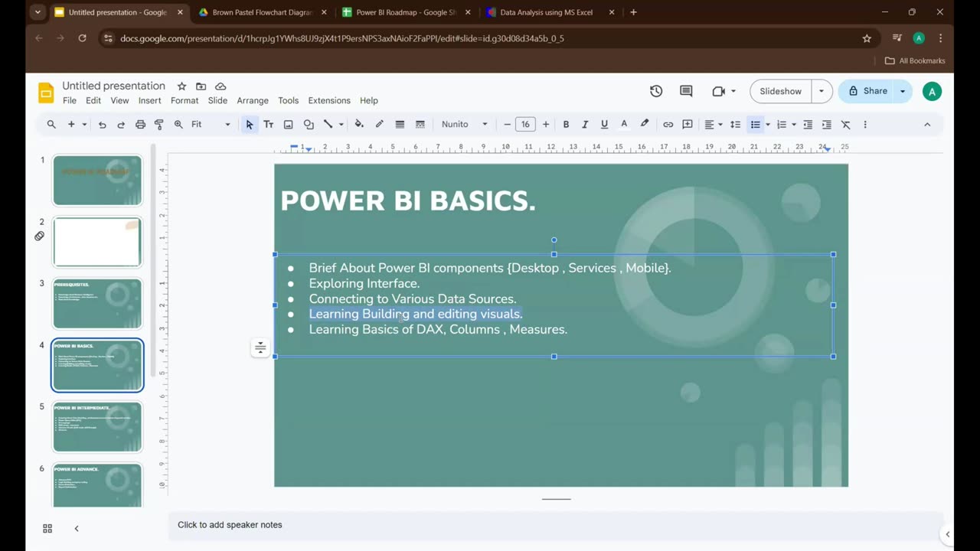980x551 pixels.
Task: Collapse the filmstrip panel arrow
Action: click(x=77, y=528)
